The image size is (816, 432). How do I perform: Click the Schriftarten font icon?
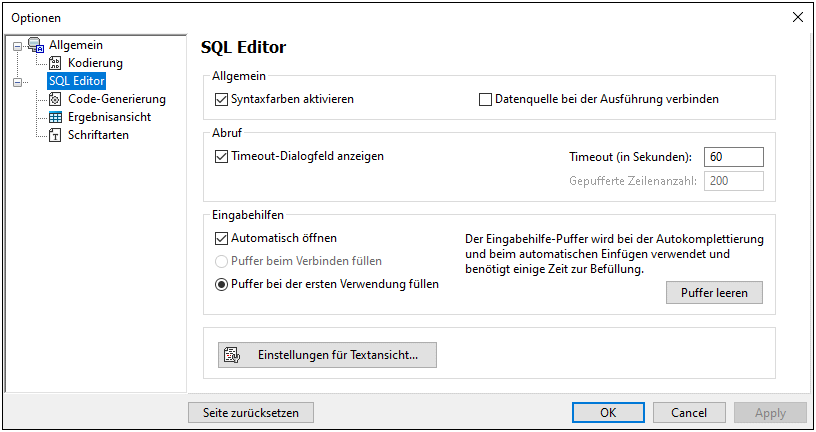pos(56,135)
